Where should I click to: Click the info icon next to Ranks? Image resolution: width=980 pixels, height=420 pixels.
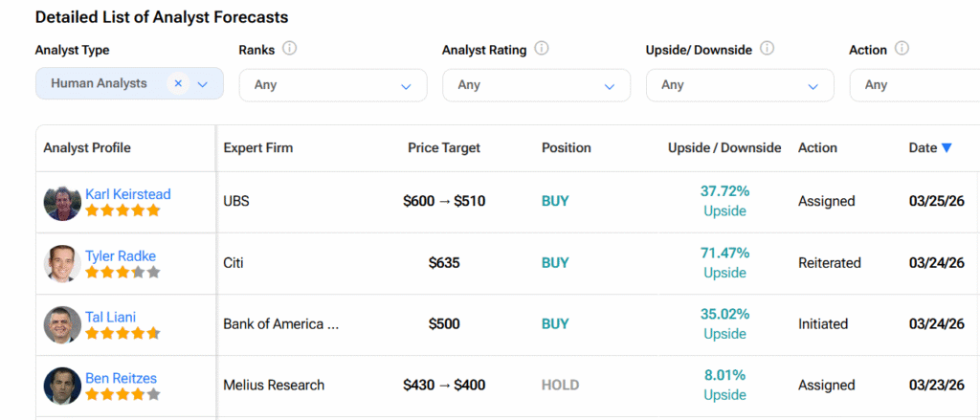pos(290,49)
